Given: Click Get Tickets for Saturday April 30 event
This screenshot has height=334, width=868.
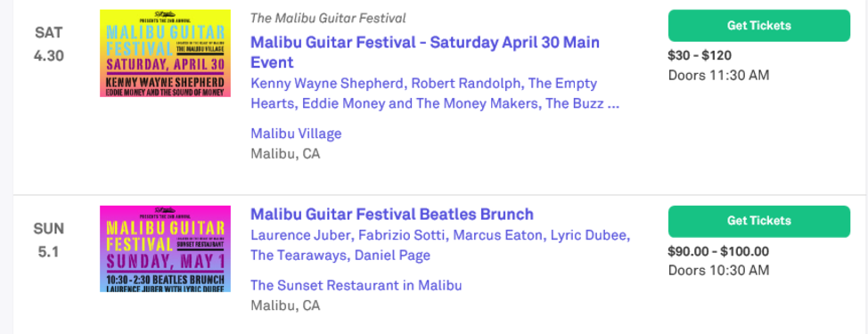Looking at the screenshot, I should [759, 26].
